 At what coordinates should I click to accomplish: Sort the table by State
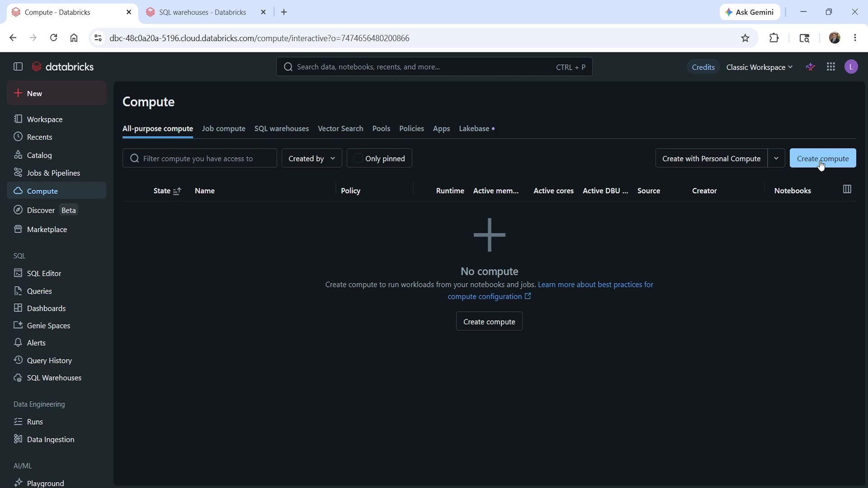(167, 191)
